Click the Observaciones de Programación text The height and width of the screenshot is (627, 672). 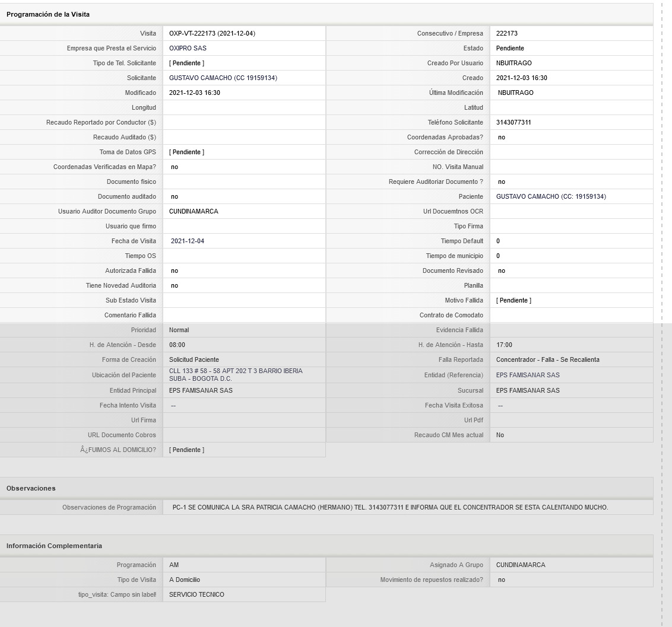click(x=390, y=508)
